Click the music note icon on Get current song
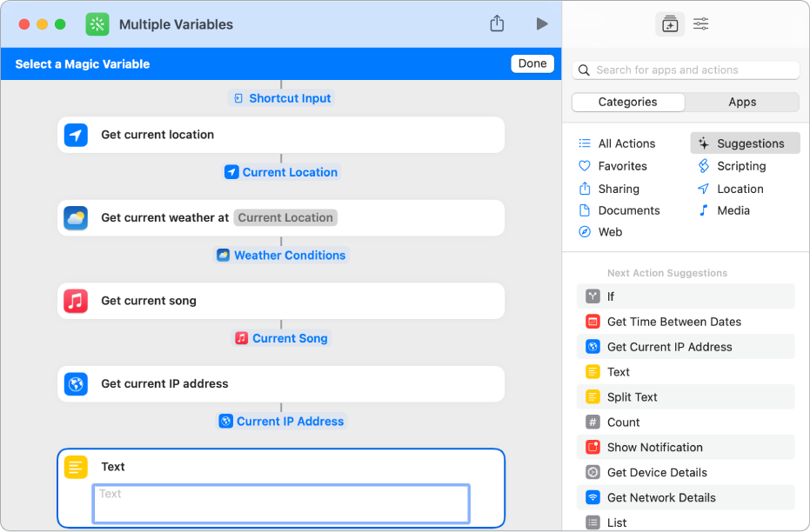The height and width of the screenshot is (532, 810). [76, 300]
